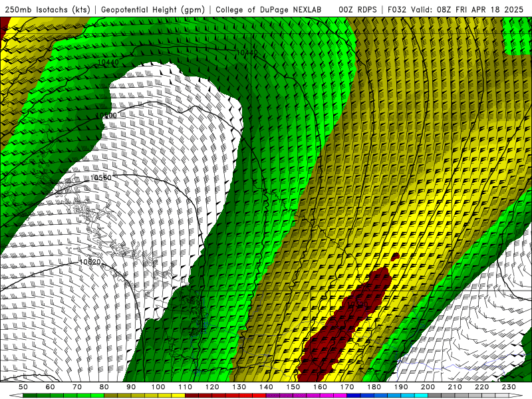Click the 'Geopotential Height (gpm)' title text
The width and height of the screenshot is (532, 399).
(x=153, y=9)
